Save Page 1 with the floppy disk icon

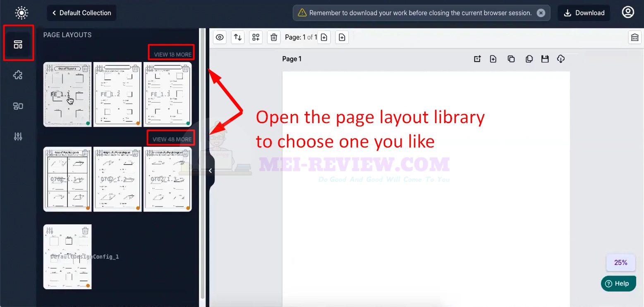[545, 59]
